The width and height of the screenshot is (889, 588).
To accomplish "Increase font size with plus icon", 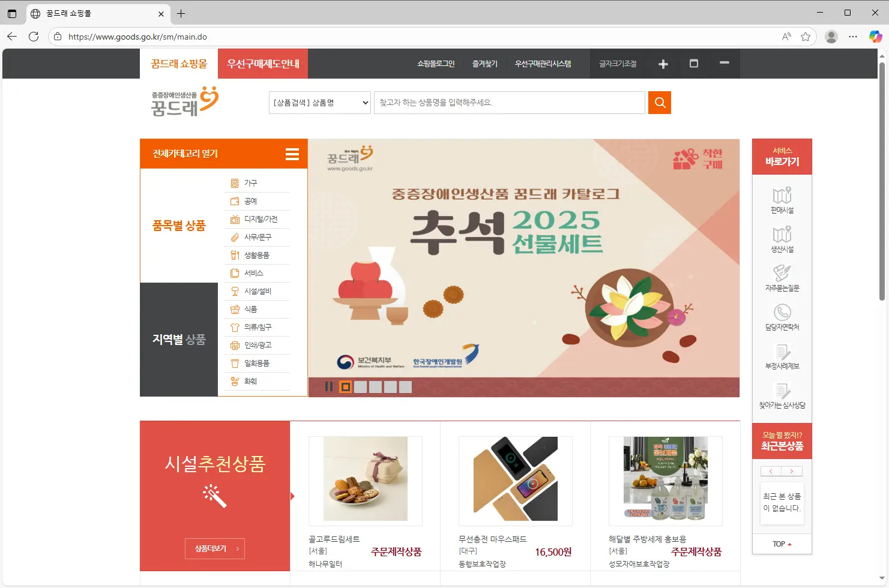I will pos(663,64).
